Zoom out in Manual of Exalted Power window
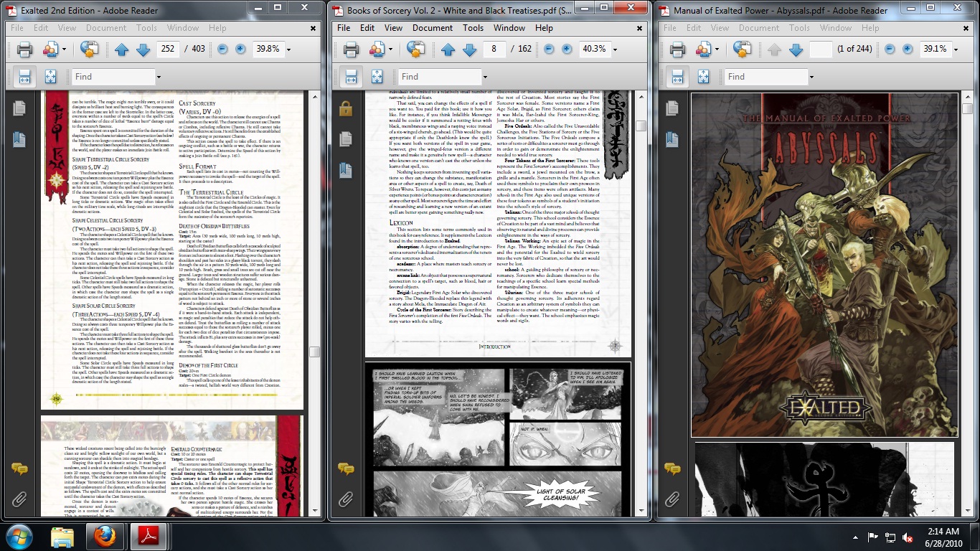 890,49
